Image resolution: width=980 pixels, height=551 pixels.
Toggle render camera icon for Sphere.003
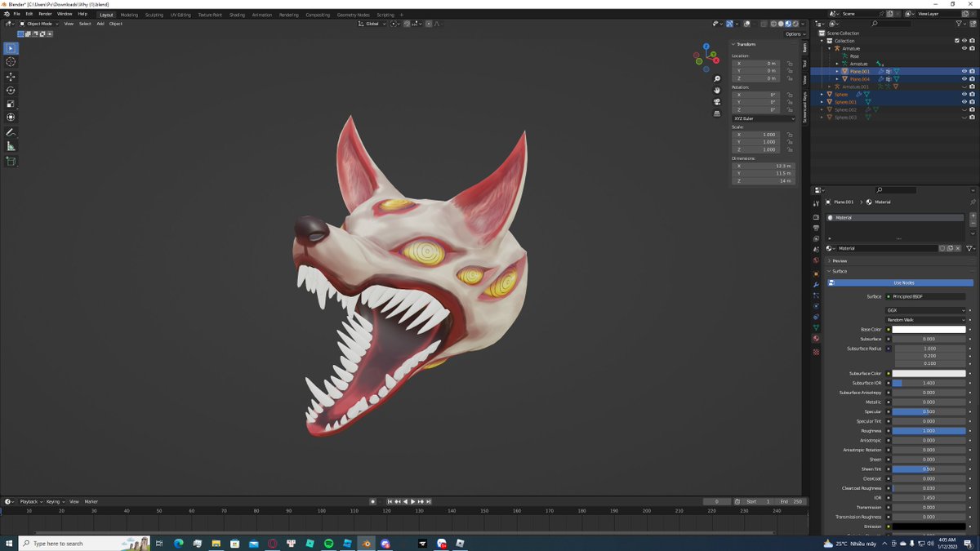[972, 118]
